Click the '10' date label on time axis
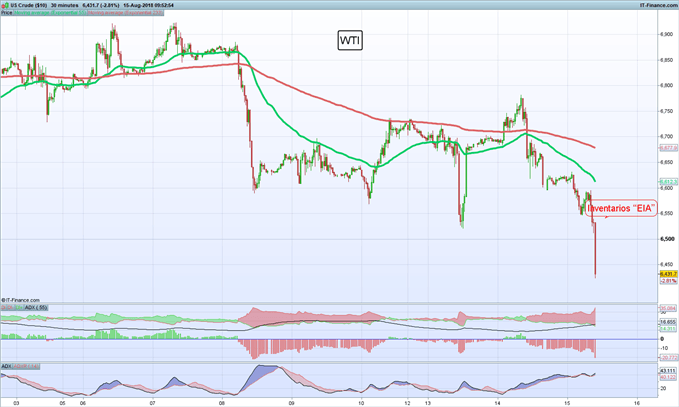 [x=361, y=403]
